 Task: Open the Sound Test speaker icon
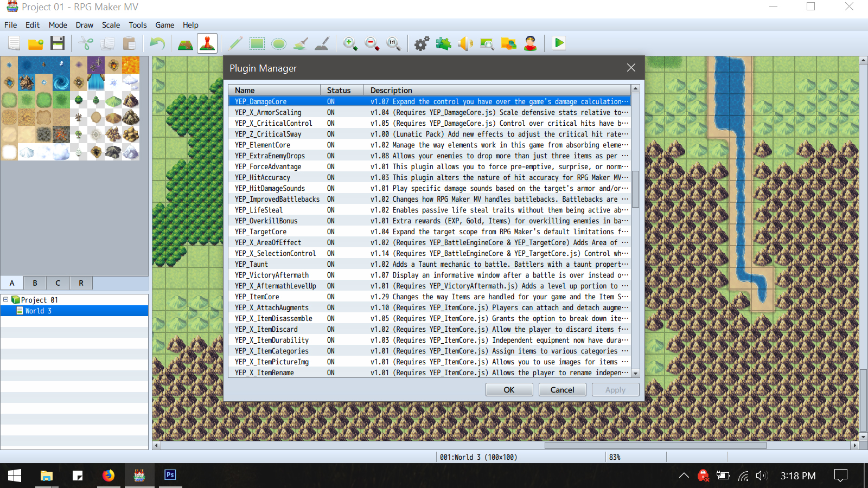tap(465, 43)
